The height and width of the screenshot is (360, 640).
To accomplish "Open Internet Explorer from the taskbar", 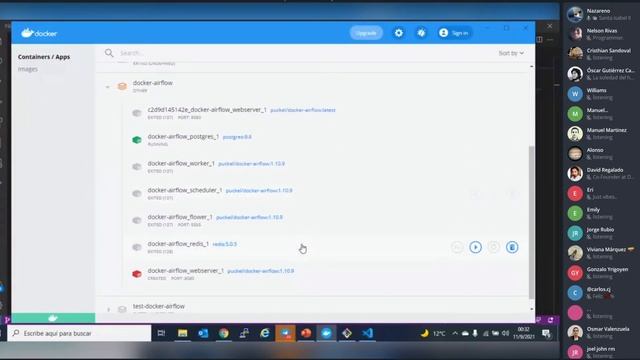I will [x=264, y=333].
